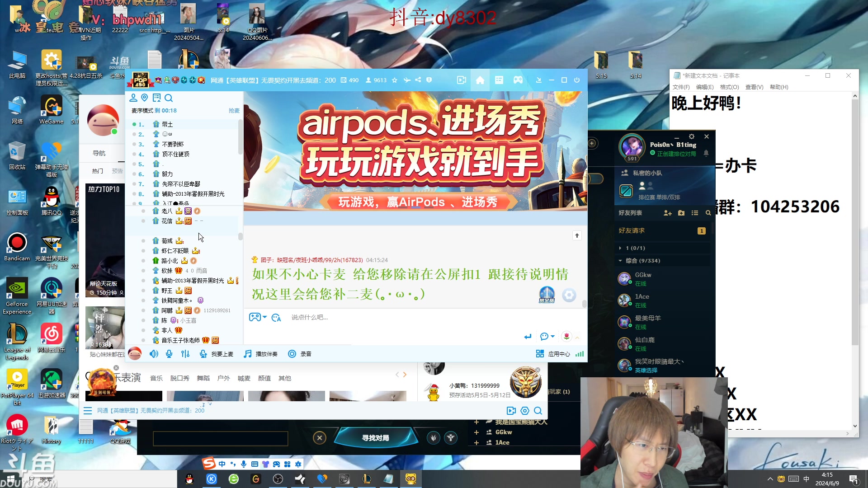Open Notepad 格式(O) menu

729,87
